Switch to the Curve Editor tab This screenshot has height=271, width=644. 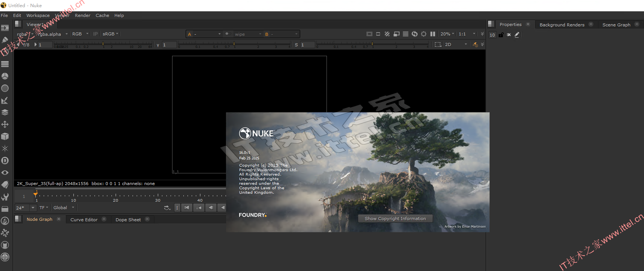(84, 220)
